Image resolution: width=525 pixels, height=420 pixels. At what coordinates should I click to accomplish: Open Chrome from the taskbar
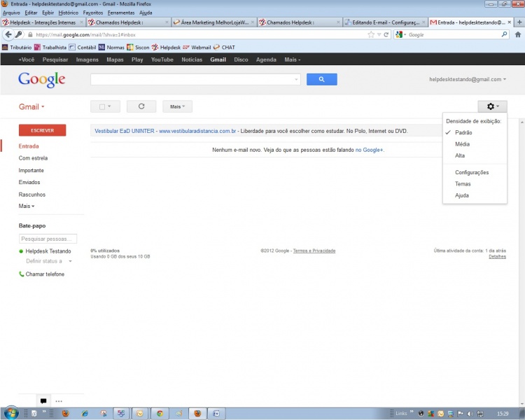point(160,414)
